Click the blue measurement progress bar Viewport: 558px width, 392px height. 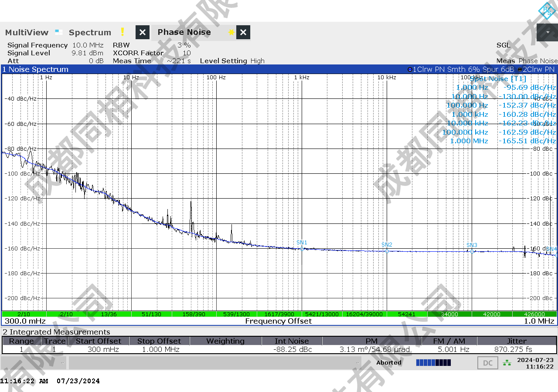point(433,362)
